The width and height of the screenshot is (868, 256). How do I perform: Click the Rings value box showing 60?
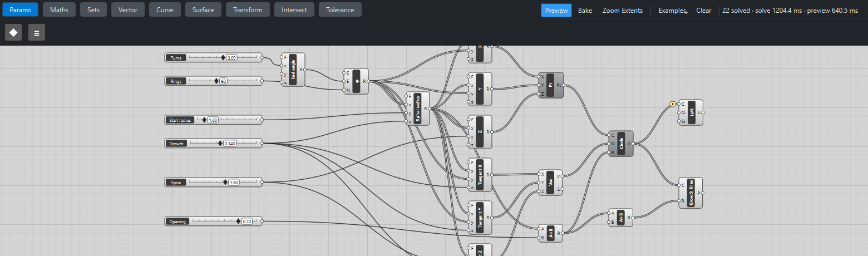[223, 81]
